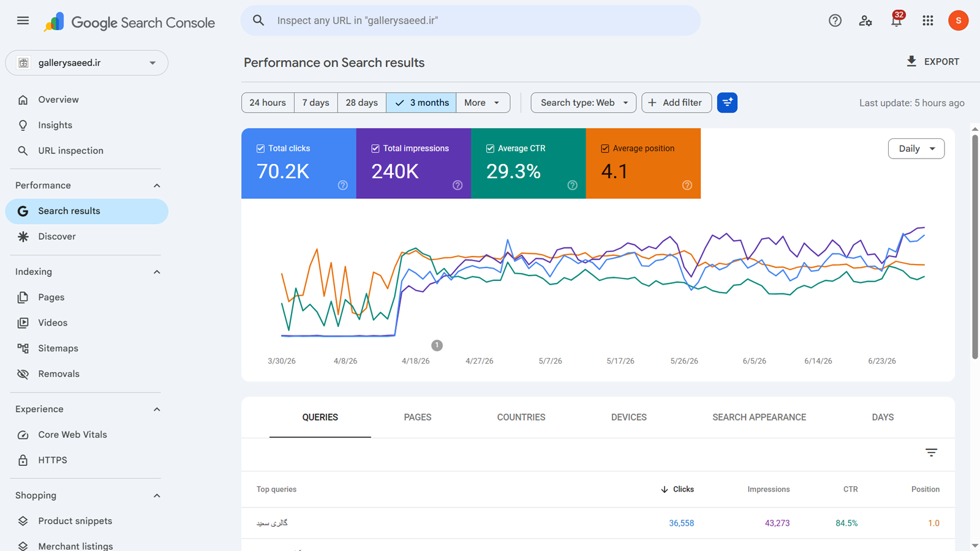Click the annotation marker on the chart
Image resolution: width=980 pixels, height=551 pixels.
click(437, 345)
